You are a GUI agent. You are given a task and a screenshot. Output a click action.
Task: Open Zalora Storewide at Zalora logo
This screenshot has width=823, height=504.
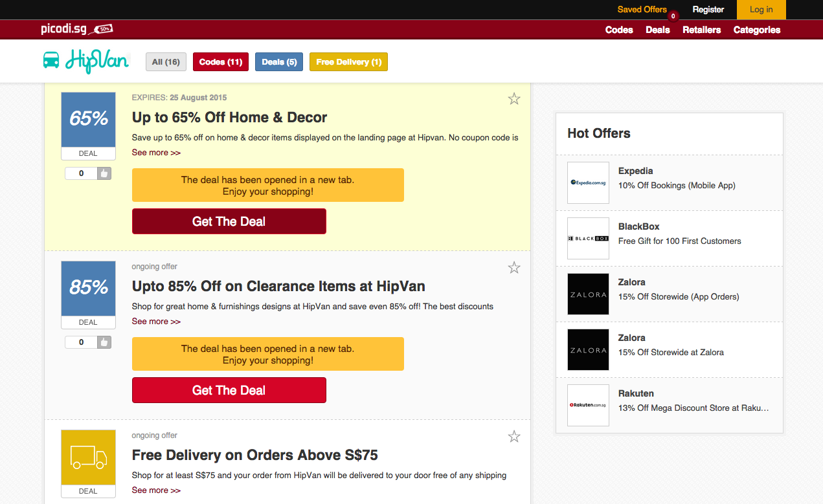coord(588,349)
